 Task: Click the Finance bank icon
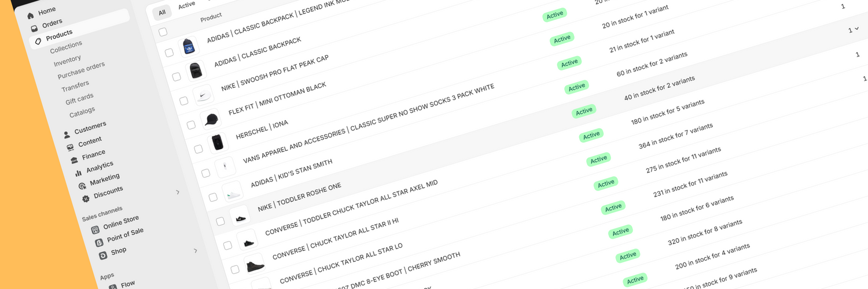[74, 160]
